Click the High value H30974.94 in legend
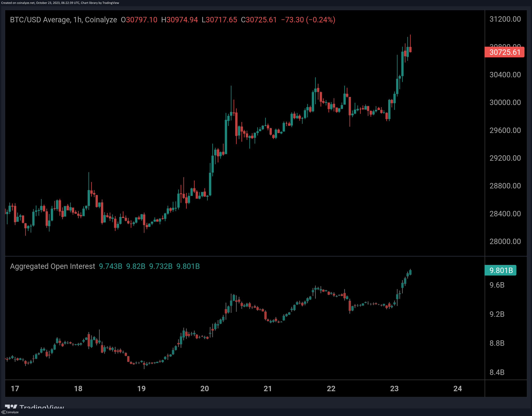532x416 pixels. [180, 20]
